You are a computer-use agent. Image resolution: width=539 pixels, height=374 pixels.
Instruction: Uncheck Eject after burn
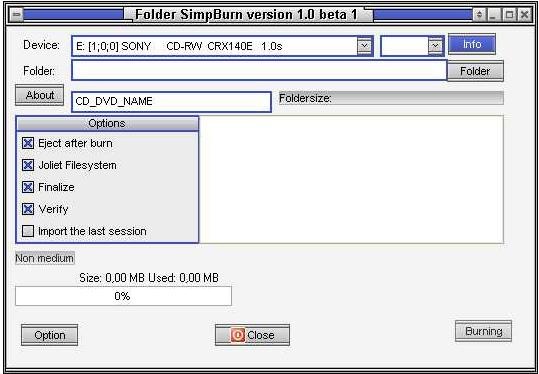[x=28, y=143]
